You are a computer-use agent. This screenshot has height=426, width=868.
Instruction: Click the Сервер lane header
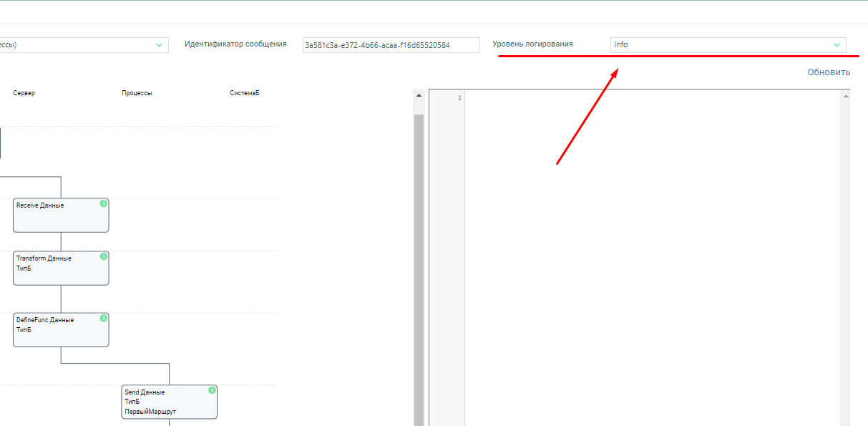click(24, 94)
